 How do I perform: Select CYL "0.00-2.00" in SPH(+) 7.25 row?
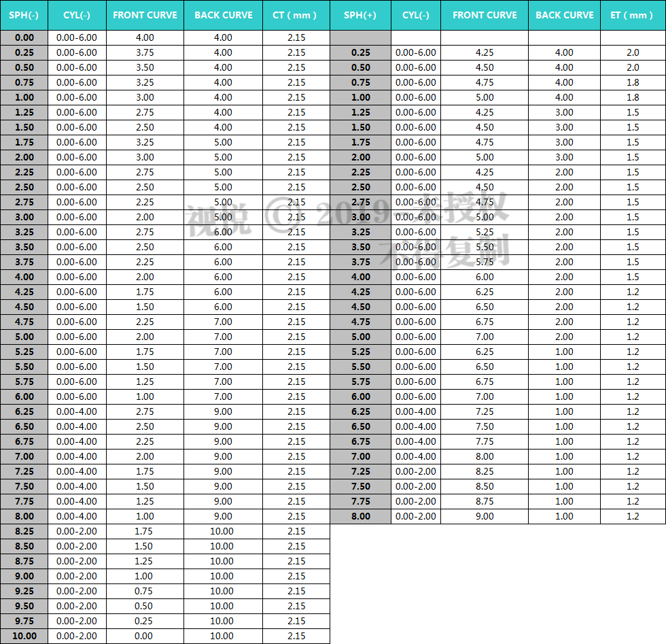point(416,472)
